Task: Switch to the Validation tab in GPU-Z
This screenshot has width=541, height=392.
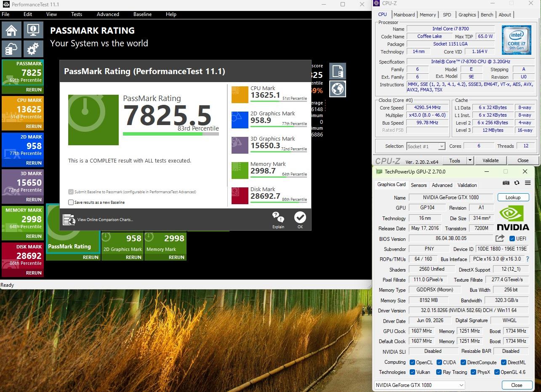Action: click(x=467, y=185)
